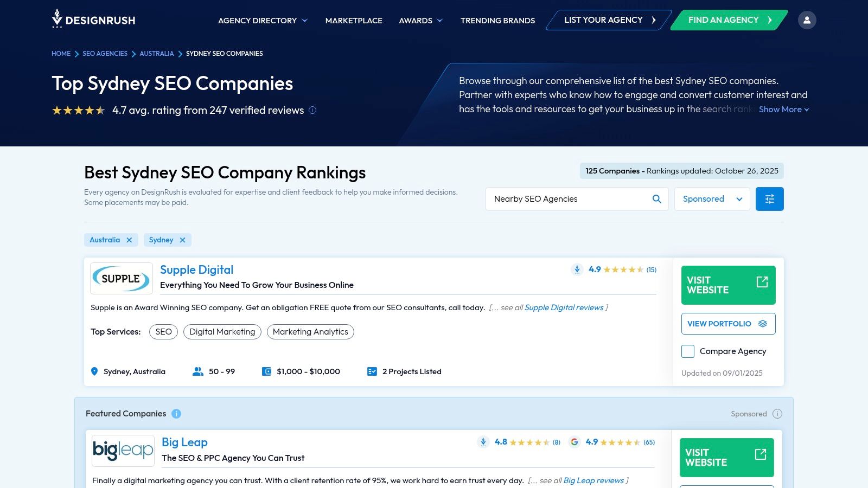The image size is (868, 488).
Task: Click the search magnifier icon
Action: click(x=656, y=199)
